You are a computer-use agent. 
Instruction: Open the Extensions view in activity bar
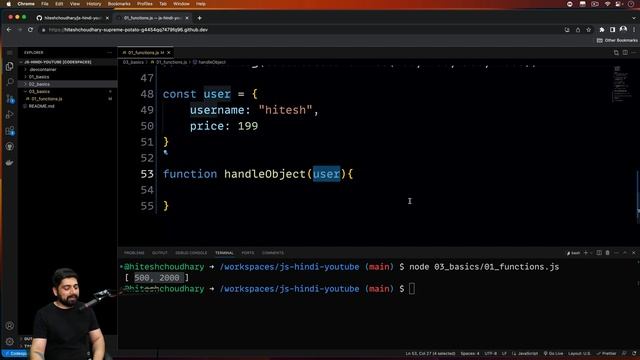tap(10, 131)
